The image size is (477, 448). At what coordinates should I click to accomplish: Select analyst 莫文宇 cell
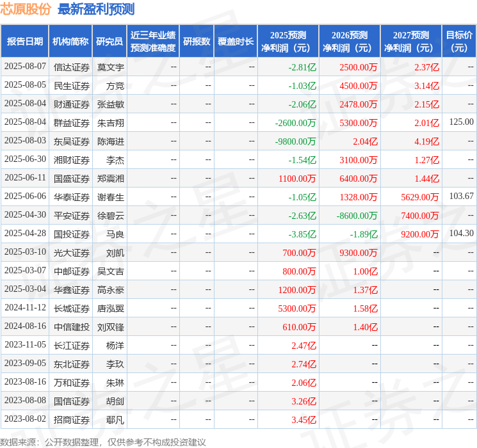[x=110, y=67]
